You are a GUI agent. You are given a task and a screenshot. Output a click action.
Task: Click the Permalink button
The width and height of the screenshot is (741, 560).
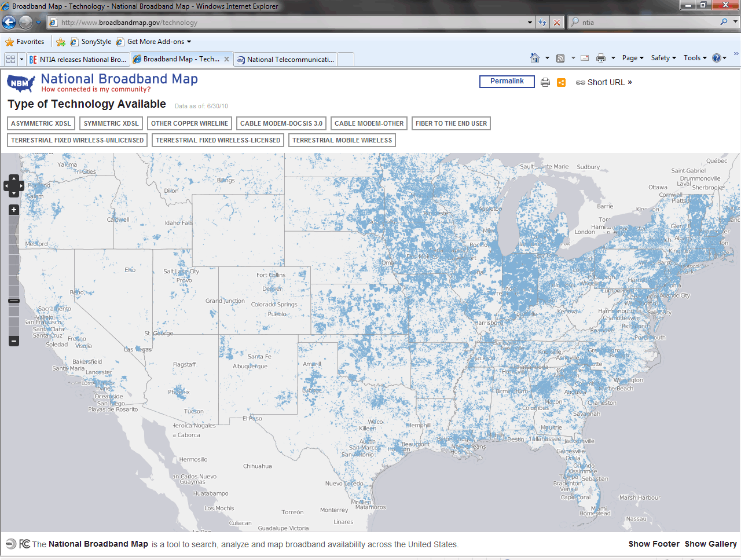click(x=507, y=82)
